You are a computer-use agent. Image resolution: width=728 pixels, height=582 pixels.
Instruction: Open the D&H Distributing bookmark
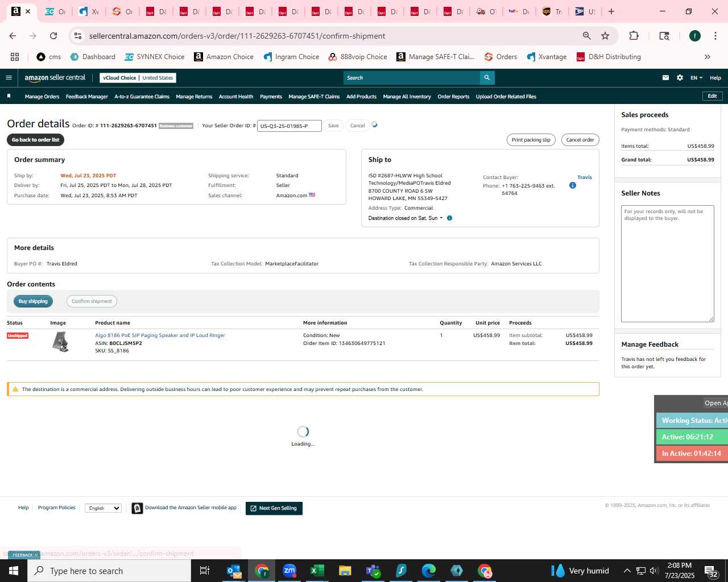609,57
